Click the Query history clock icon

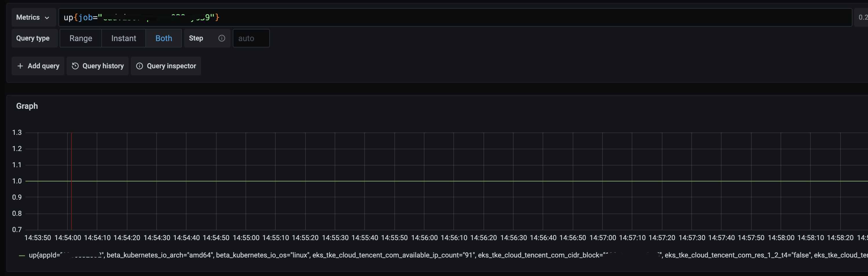pos(75,66)
